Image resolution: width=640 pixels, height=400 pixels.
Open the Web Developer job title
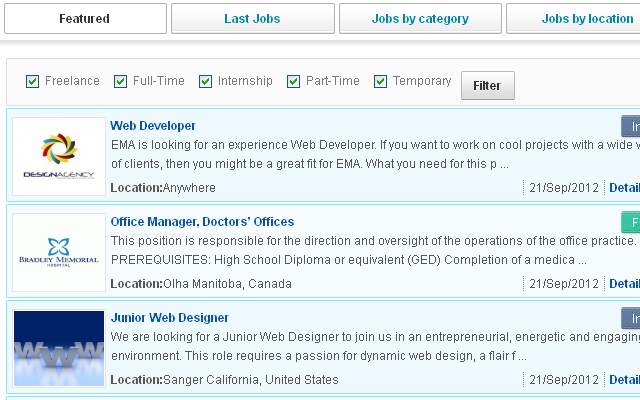coord(153,126)
